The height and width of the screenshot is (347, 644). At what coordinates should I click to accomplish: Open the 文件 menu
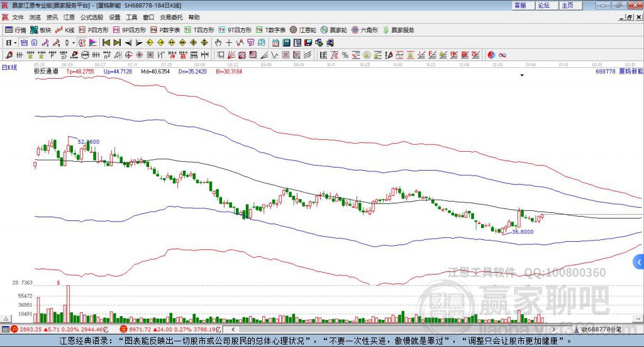click(18, 17)
